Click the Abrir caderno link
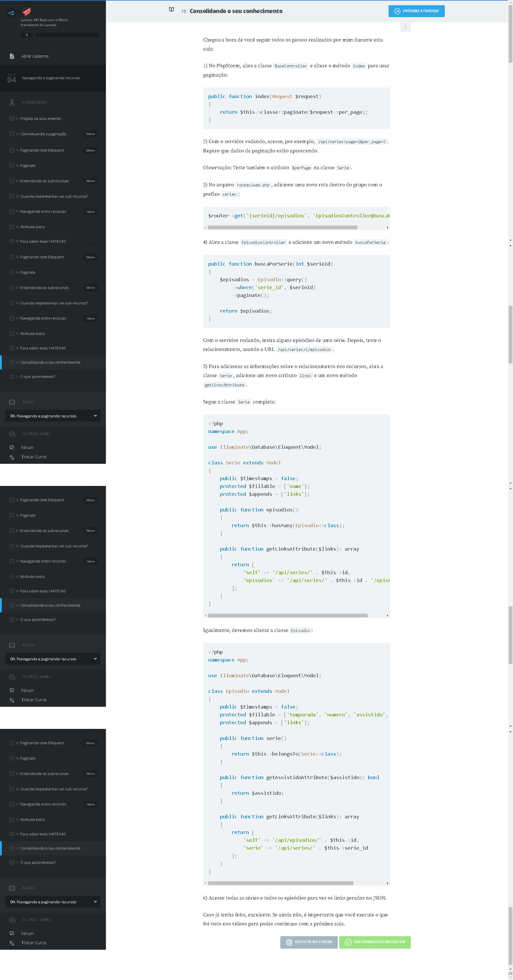The width and height of the screenshot is (513, 980). 35,56
